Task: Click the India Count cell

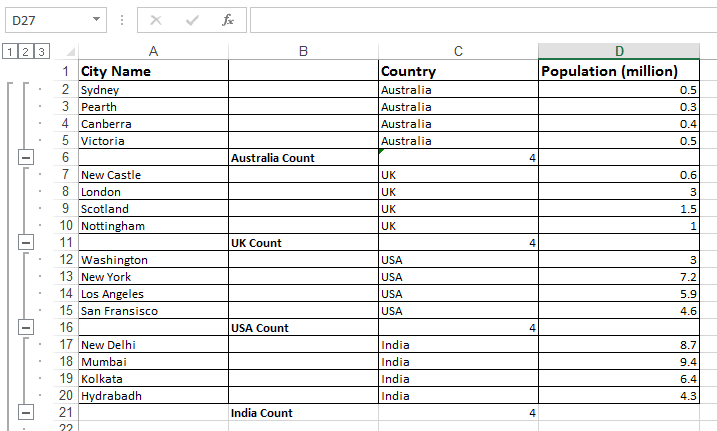Action: coord(303,413)
